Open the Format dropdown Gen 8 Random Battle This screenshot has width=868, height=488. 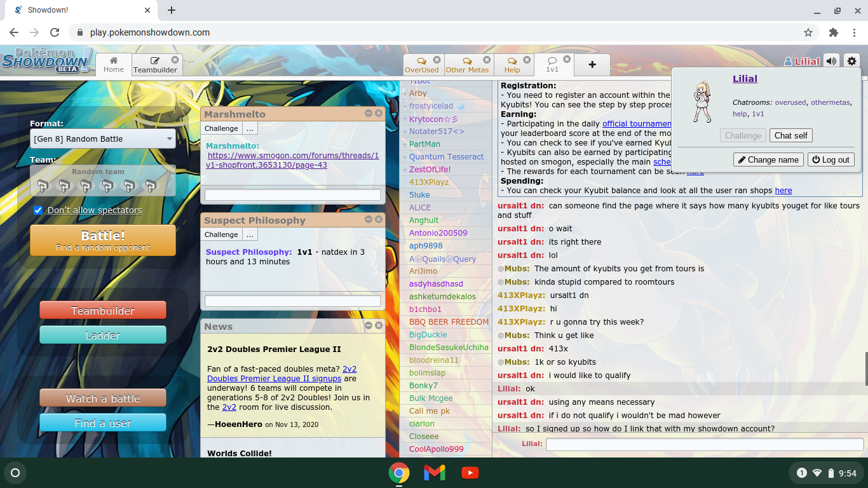coord(103,139)
